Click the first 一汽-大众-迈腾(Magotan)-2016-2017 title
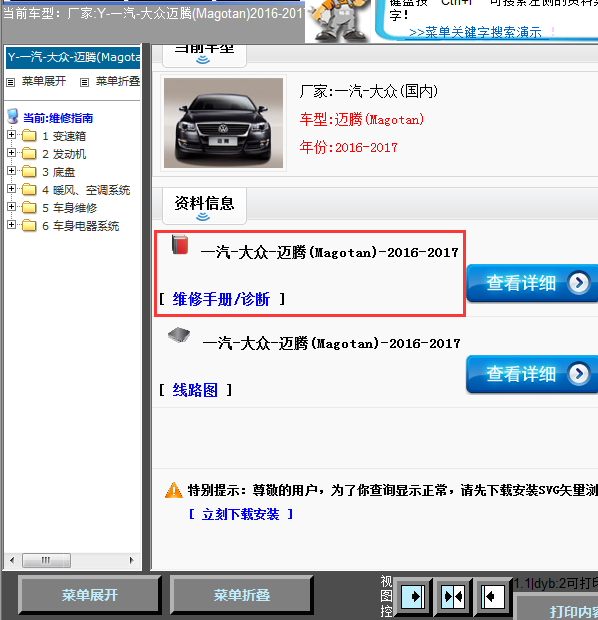Screen dimensions: 598x620 pos(329,252)
